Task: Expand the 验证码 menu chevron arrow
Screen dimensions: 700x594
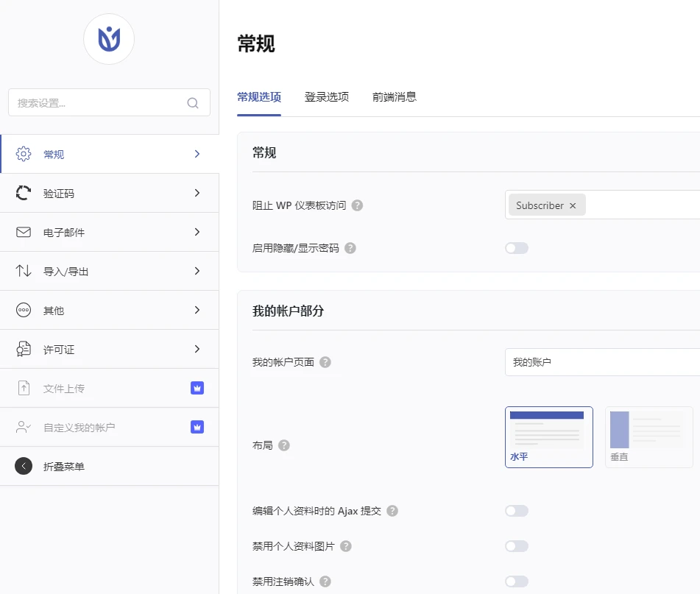Action: pyautogui.click(x=196, y=192)
